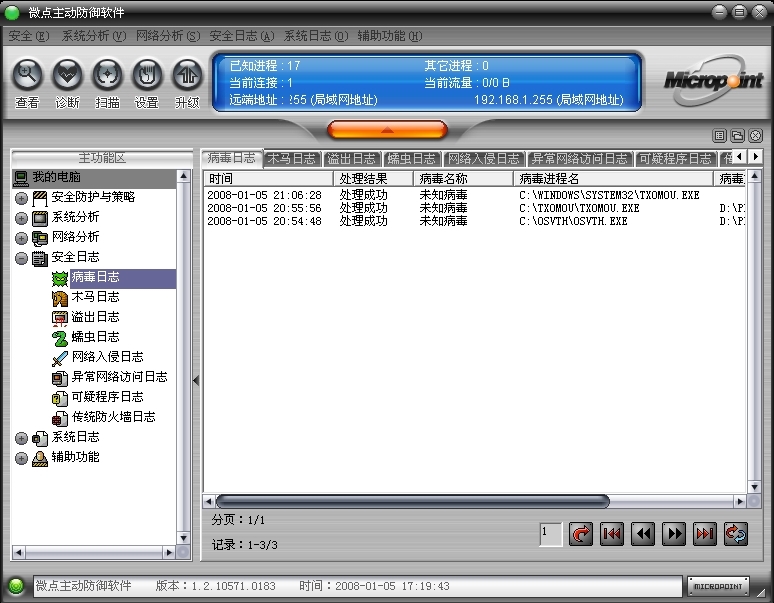The width and height of the screenshot is (774, 603).
Task: Click the list-view icon above the tabs
Action: pyautogui.click(x=720, y=135)
